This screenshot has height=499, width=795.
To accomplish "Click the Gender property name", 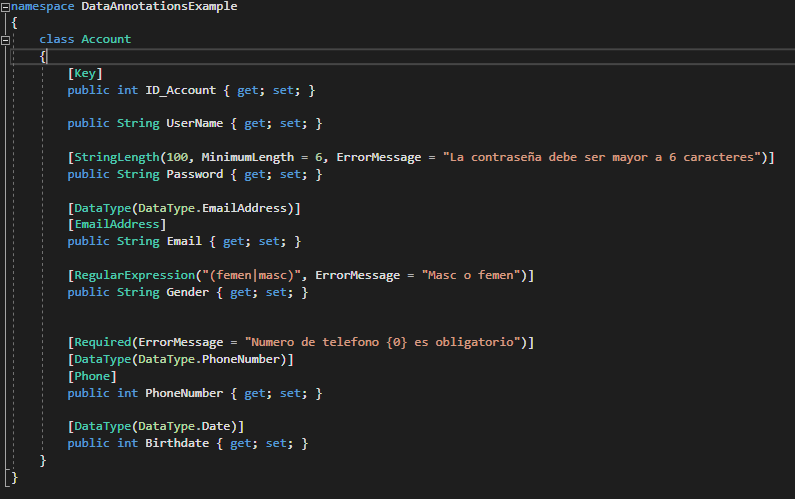I will [x=188, y=292].
